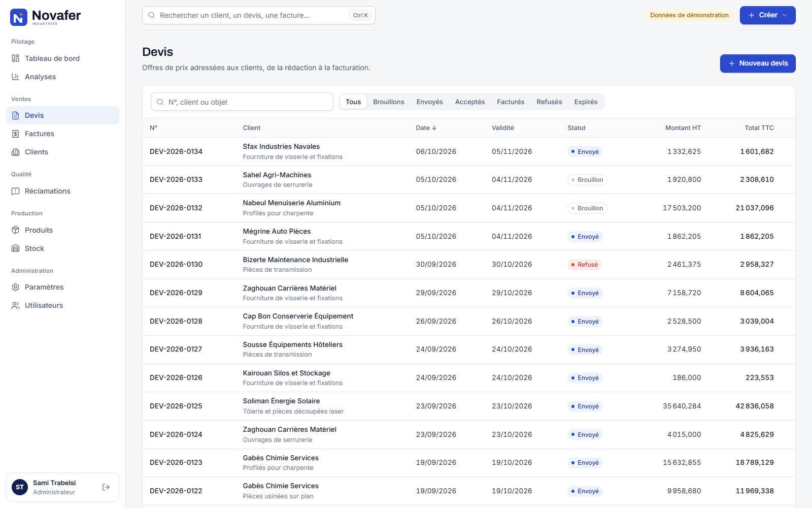Open Tableau de bord via its grid icon
The height and width of the screenshot is (508, 812).
(16, 58)
